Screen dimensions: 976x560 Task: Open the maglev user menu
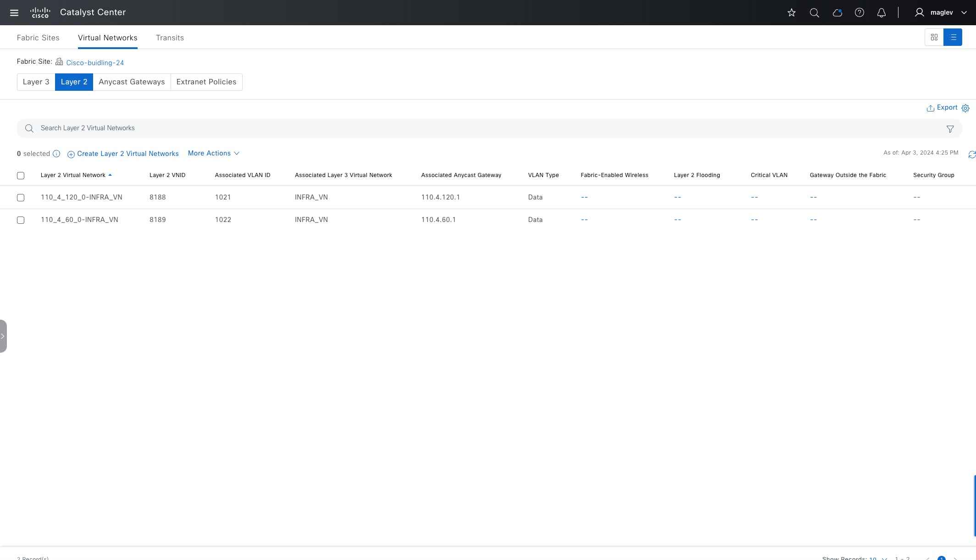coord(942,13)
